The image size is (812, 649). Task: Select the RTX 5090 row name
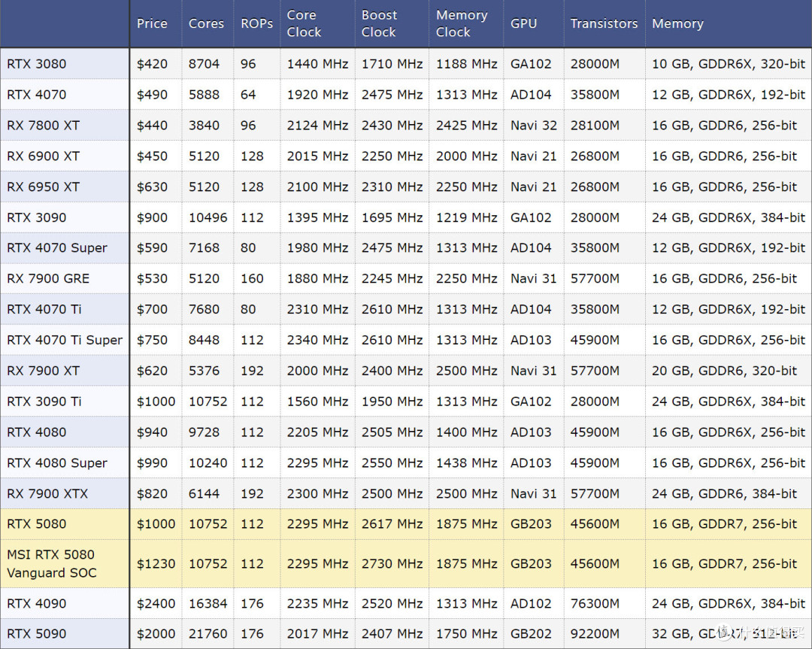(x=36, y=633)
